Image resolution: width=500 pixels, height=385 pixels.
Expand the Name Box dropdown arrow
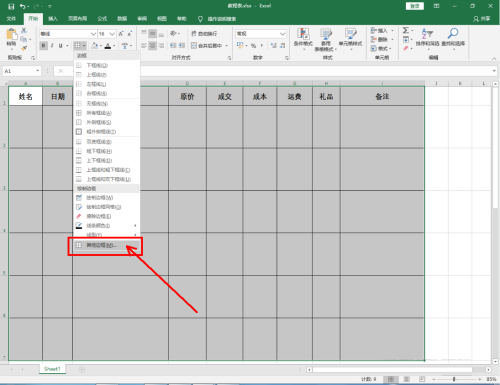pos(37,71)
